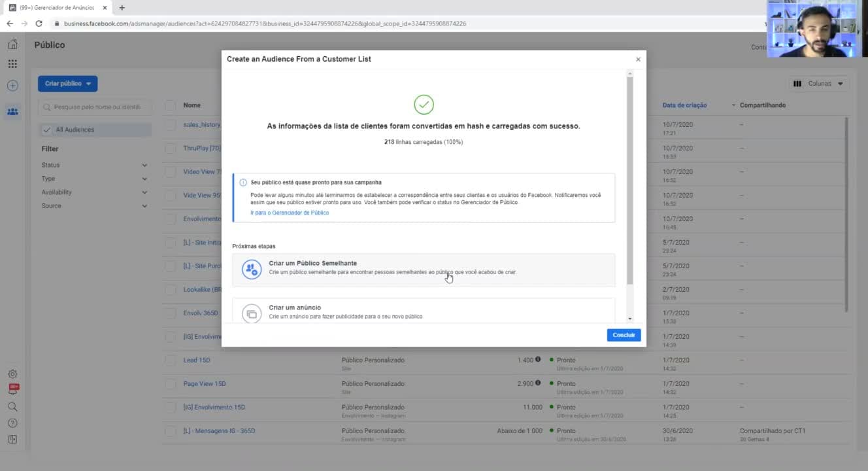
Task: Check the box next to Lead 15D
Action: tap(170, 360)
